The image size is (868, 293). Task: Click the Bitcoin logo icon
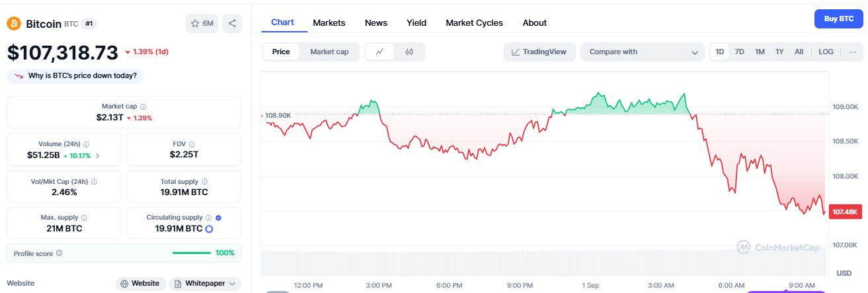14,23
